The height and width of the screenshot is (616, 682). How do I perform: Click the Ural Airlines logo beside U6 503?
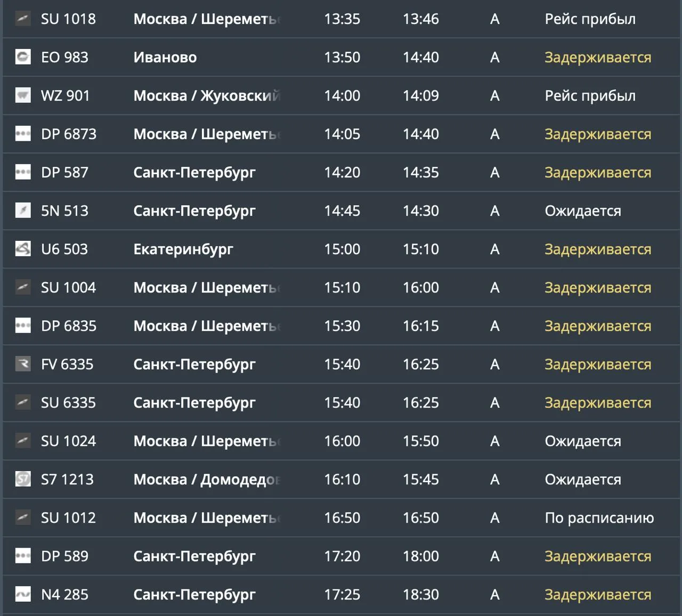click(23, 249)
